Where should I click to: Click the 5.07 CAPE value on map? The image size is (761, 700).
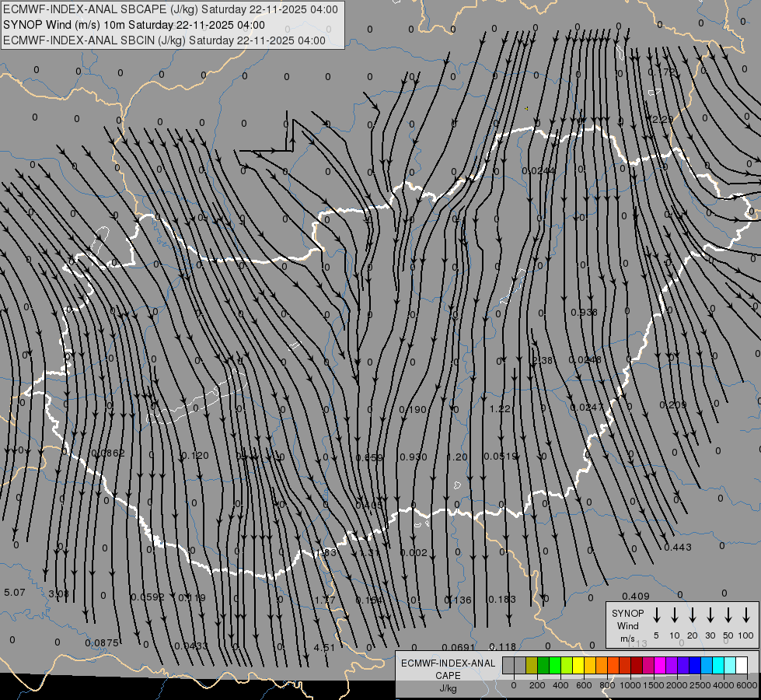pyautogui.click(x=15, y=593)
